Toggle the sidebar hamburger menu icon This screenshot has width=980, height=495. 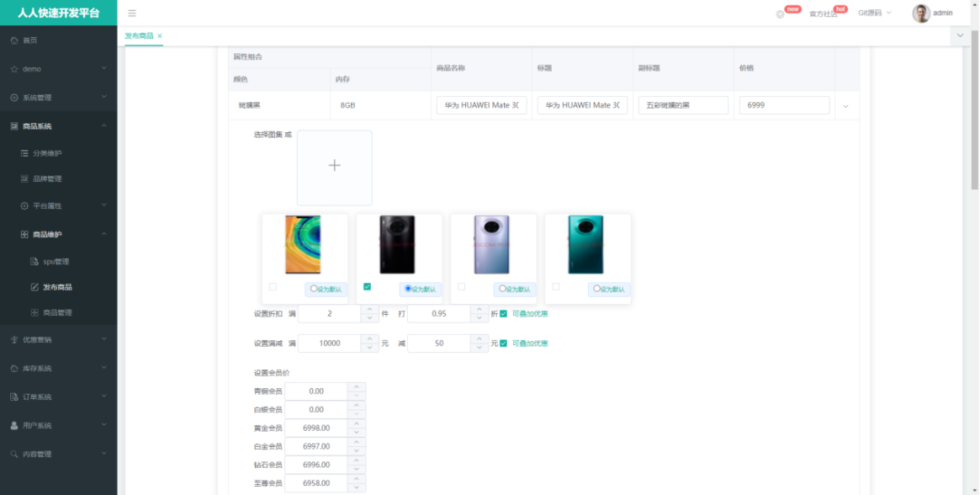(x=132, y=13)
